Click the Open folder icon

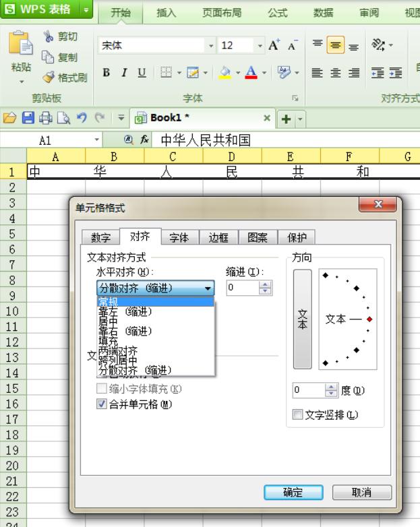(x=9, y=118)
